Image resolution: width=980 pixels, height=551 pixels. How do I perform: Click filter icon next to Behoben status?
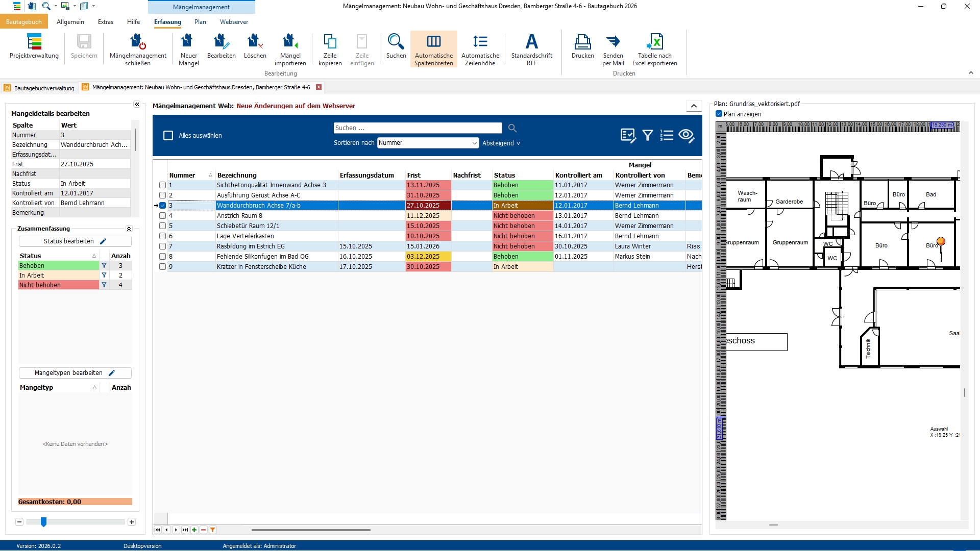(104, 266)
